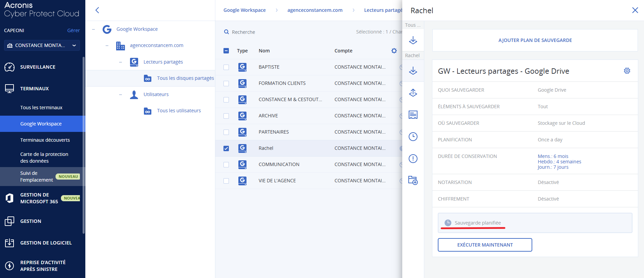644x278 pixels.
Task: Click the Lecteurs partagés drive icon
Action: click(x=134, y=62)
